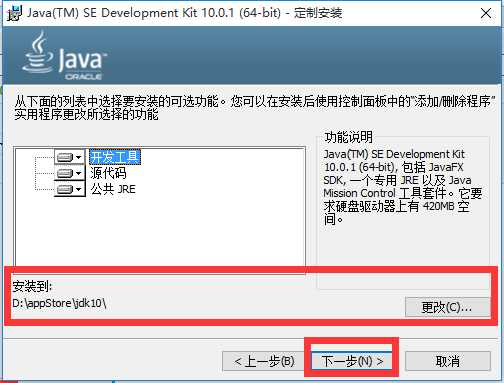Open the 开发工具 feature drive dropdown

coord(70,157)
